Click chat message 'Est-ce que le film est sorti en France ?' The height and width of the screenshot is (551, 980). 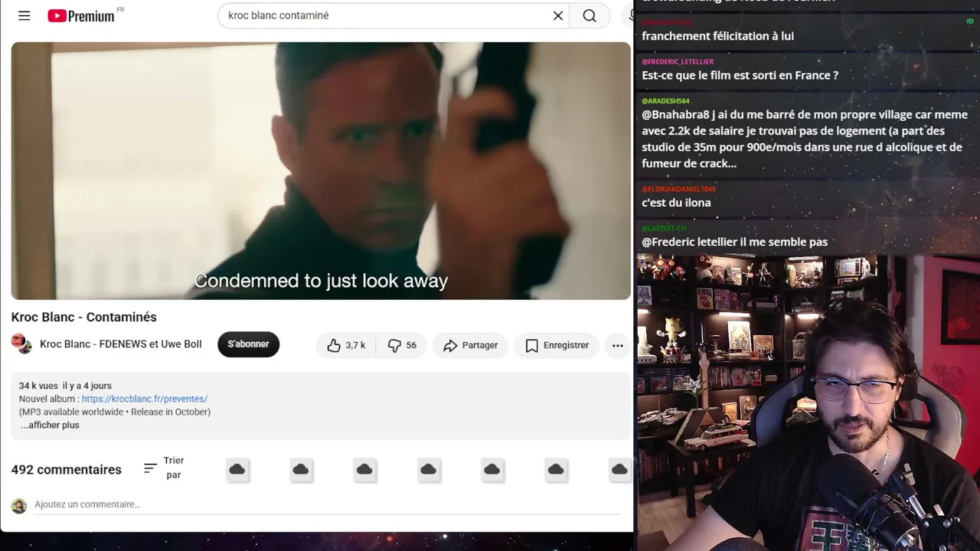point(740,75)
